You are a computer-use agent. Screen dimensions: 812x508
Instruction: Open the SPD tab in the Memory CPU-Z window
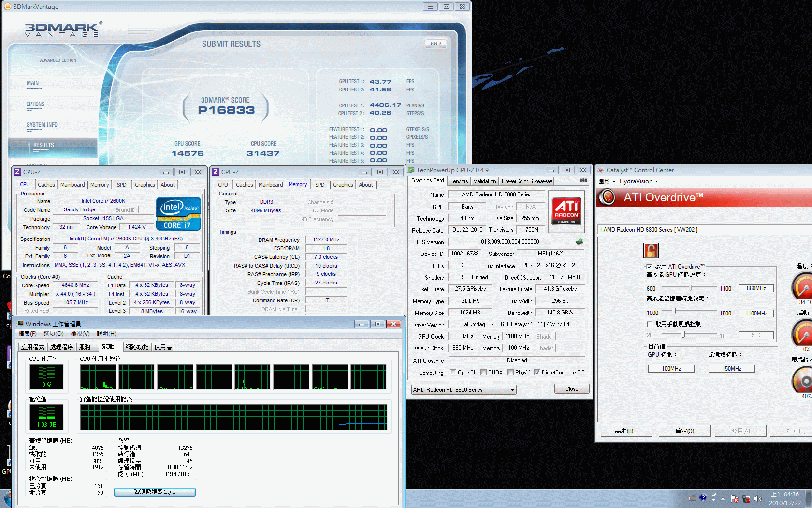pyautogui.click(x=319, y=185)
